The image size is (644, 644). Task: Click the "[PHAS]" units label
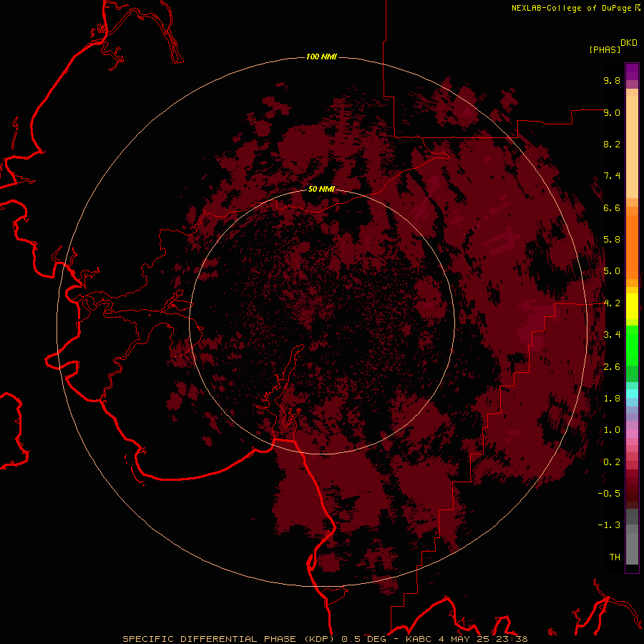pos(605,49)
